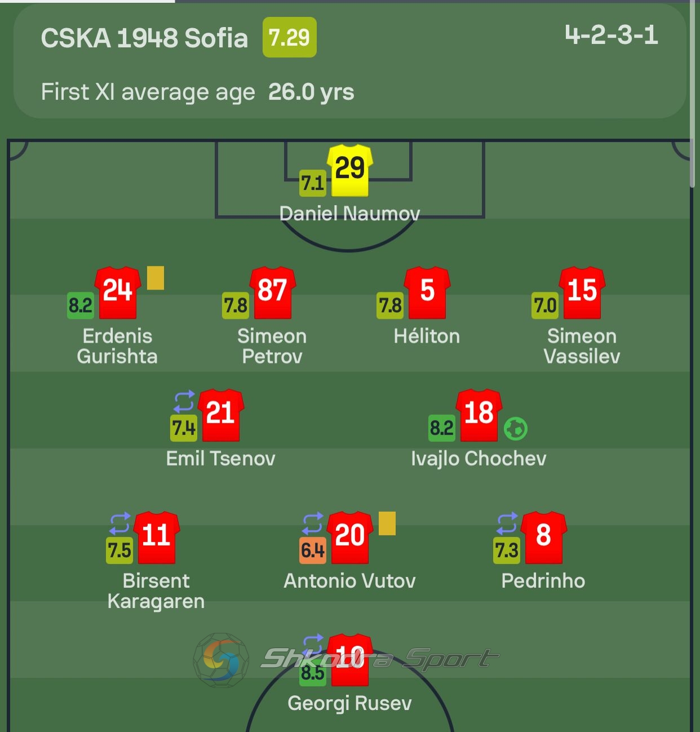Open Georgi Rusev's 8.5 rating badge
Viewport: 700px width, 732px height.
click(313, 673)
